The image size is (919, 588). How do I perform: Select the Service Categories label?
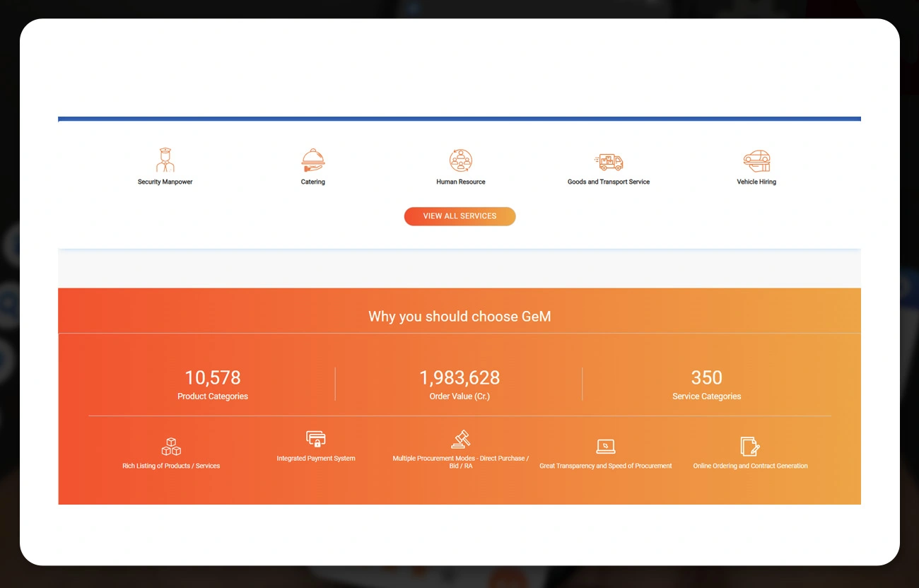tap(707, 396)
